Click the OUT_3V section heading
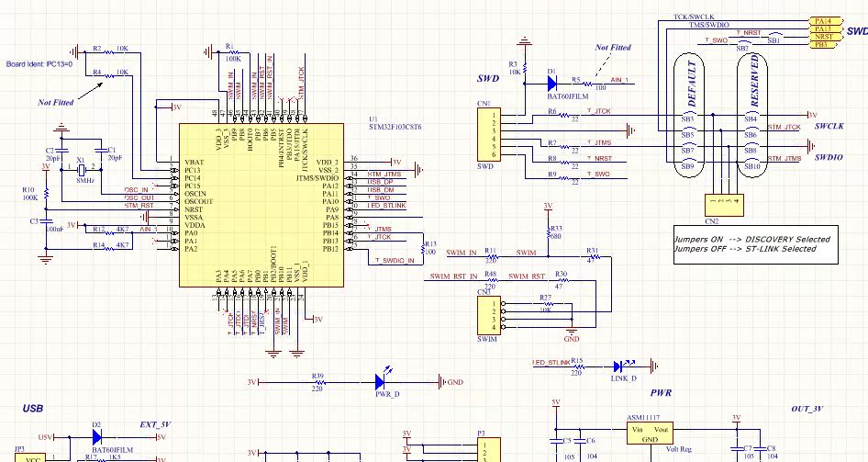This screenshot has width=868, height=462. [x=807, y=409]
